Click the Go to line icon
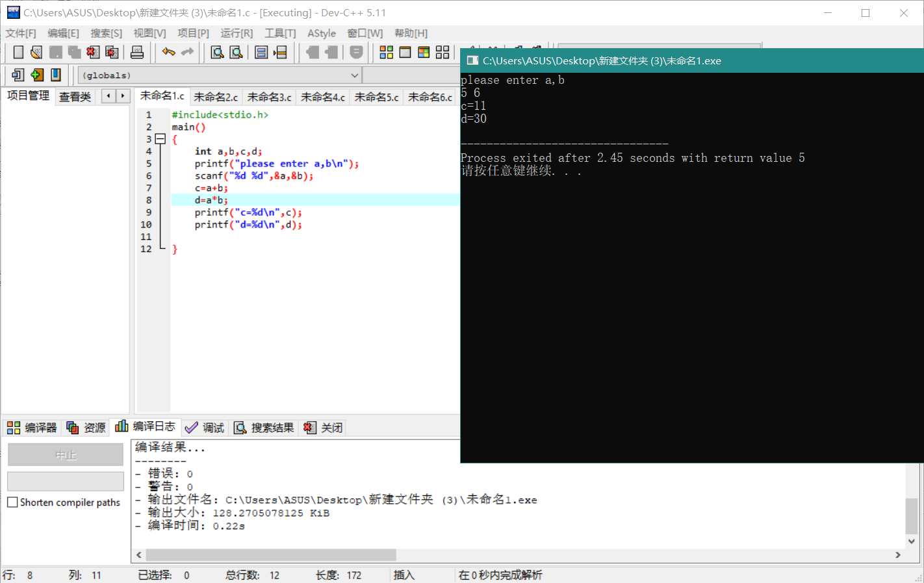The width and height of the screenshot is (924, 583). click(x=280, y=52)
